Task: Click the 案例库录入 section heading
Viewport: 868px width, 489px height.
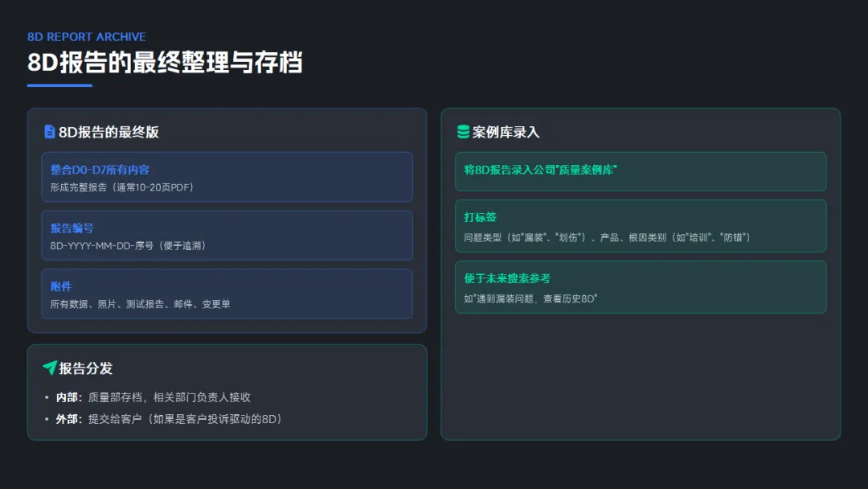Action: pos(506,132)
